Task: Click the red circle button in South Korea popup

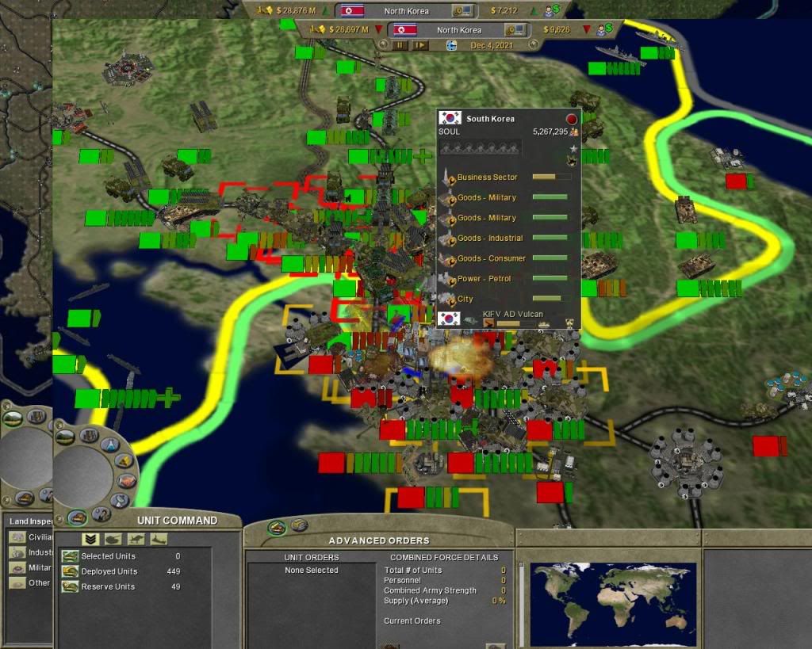Action: pos(571,119)
